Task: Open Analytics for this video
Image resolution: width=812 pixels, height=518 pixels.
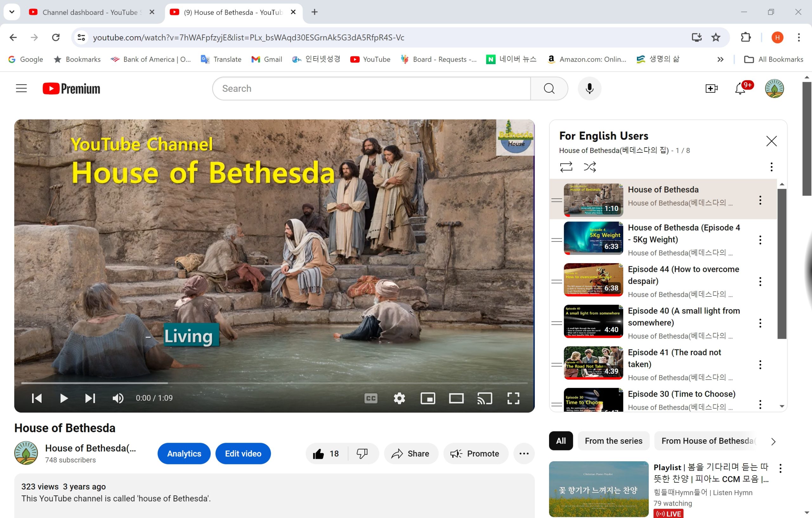Action: point(184,454)
